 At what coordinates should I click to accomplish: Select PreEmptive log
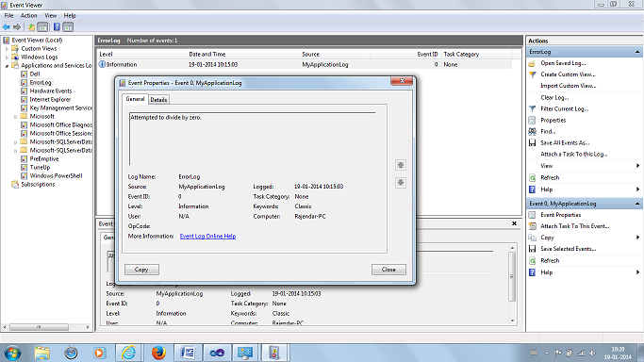44,158
